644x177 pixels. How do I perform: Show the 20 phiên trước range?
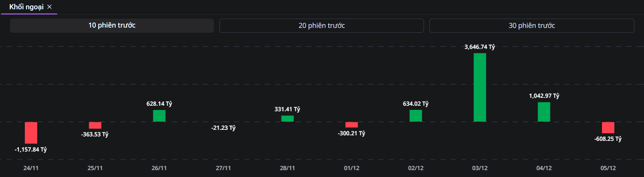coord(321,25)
